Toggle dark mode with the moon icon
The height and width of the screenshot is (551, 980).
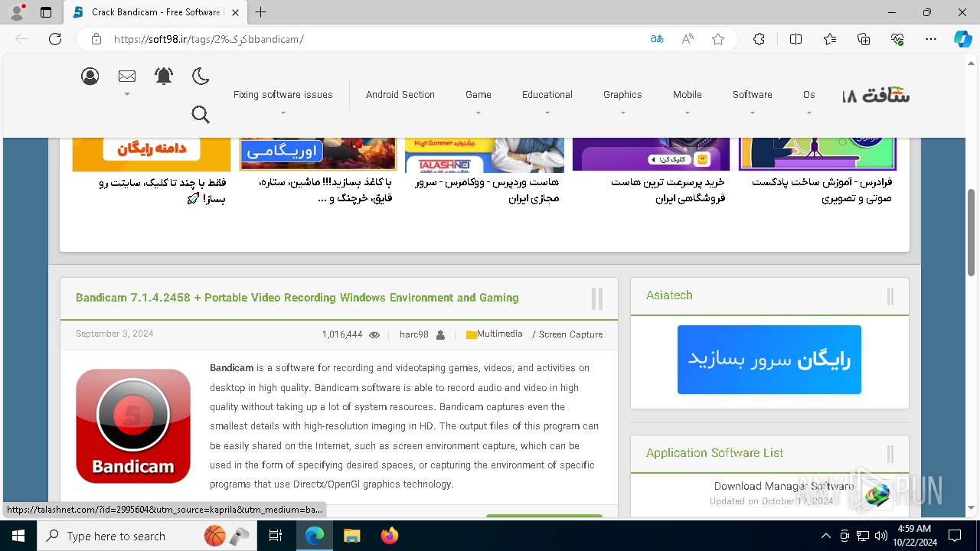click(201, 77)
